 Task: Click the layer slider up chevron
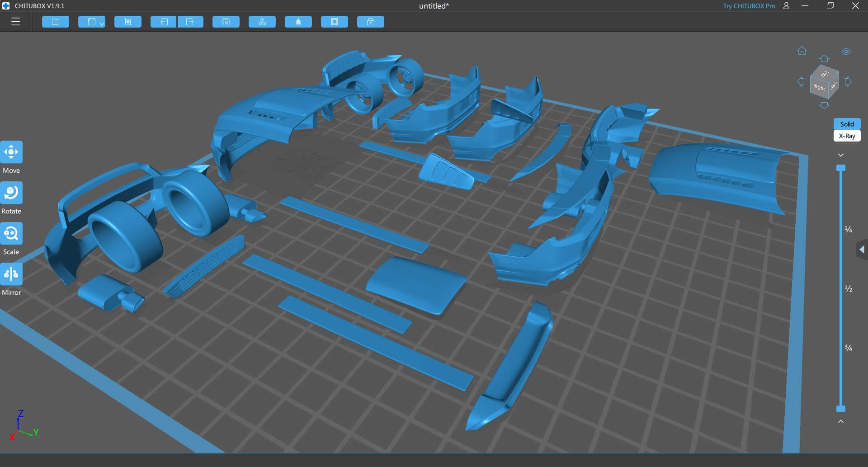pyautogui.click(x=841, y=421)
